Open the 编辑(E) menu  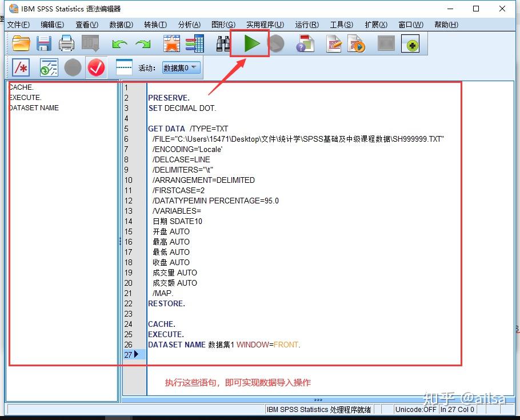[x=53, y=25]
